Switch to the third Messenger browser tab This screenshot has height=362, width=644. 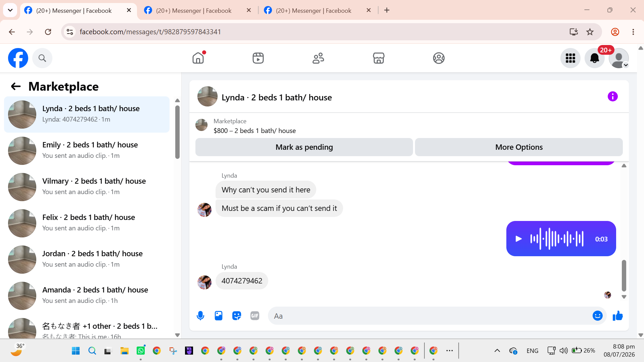tap(313, 10)
